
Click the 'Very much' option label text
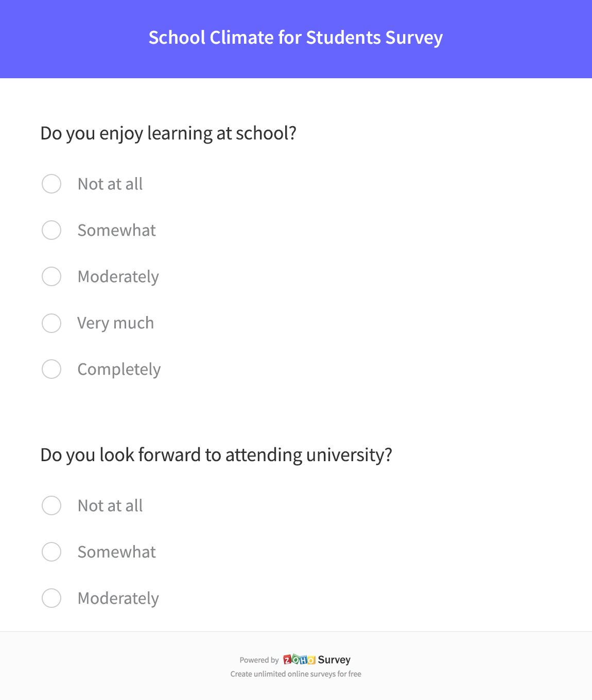pyautogui.click(x=116, y=323)
